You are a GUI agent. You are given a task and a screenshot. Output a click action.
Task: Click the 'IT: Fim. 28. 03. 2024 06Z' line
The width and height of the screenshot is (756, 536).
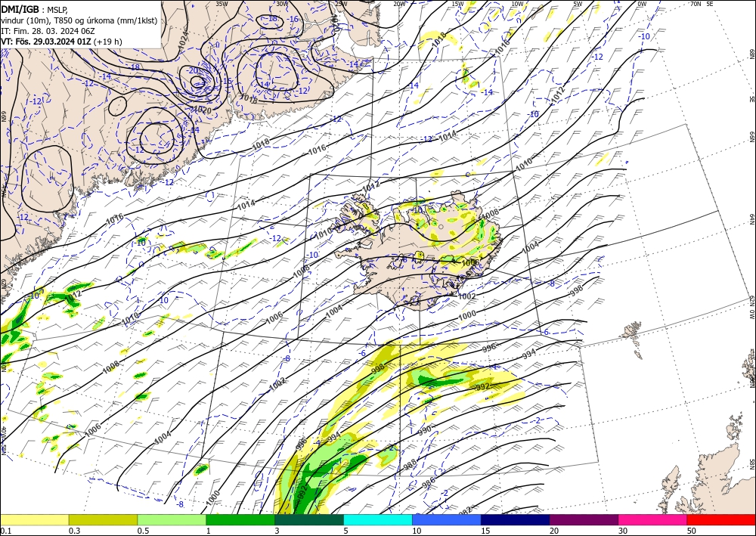[x=48, y=31]
